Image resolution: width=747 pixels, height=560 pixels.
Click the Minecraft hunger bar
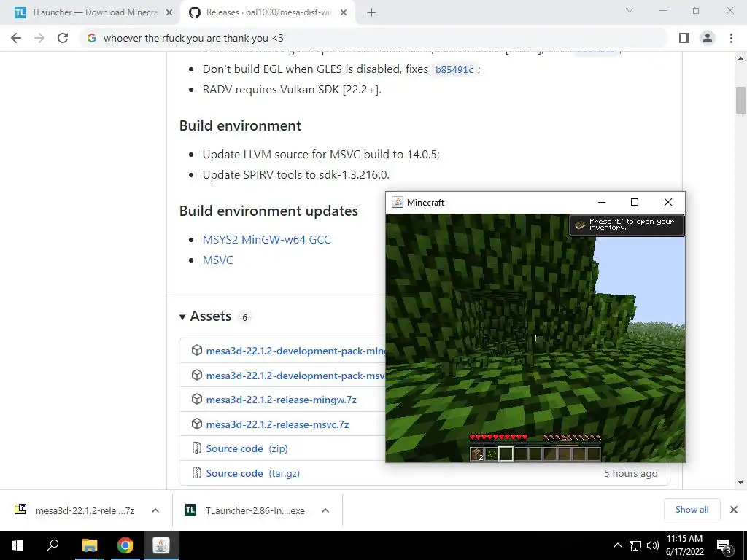[x=572, y=437]
